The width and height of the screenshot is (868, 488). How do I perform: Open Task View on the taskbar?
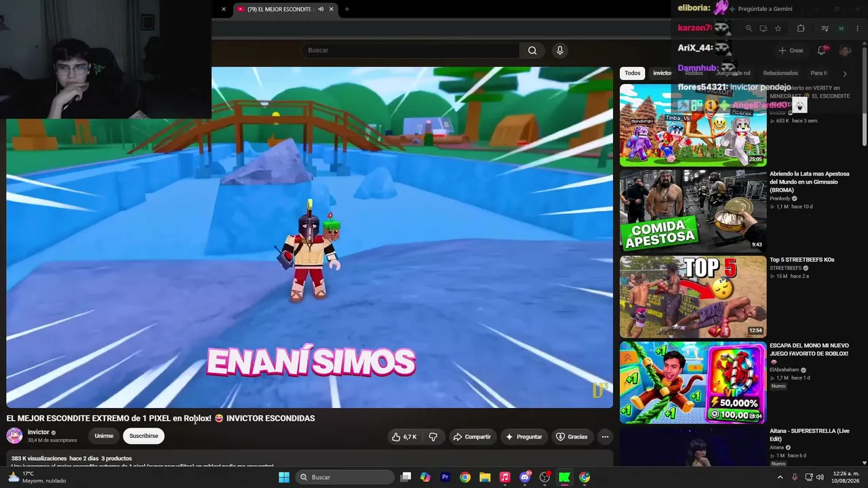pos(406,477)
